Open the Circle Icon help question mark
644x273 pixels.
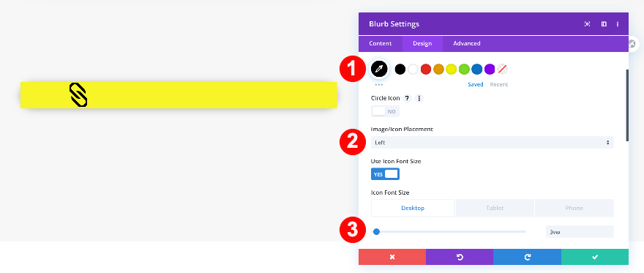[x=407, y=99]
